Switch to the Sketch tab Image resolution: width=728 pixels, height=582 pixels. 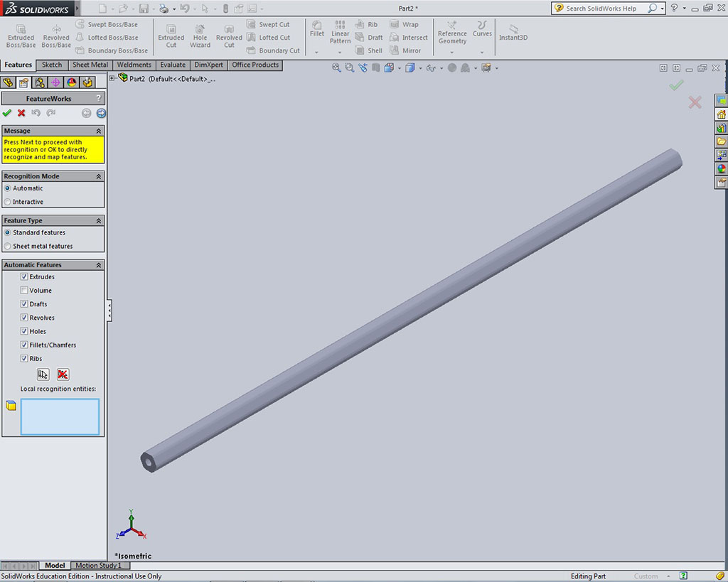pos(52,65)
